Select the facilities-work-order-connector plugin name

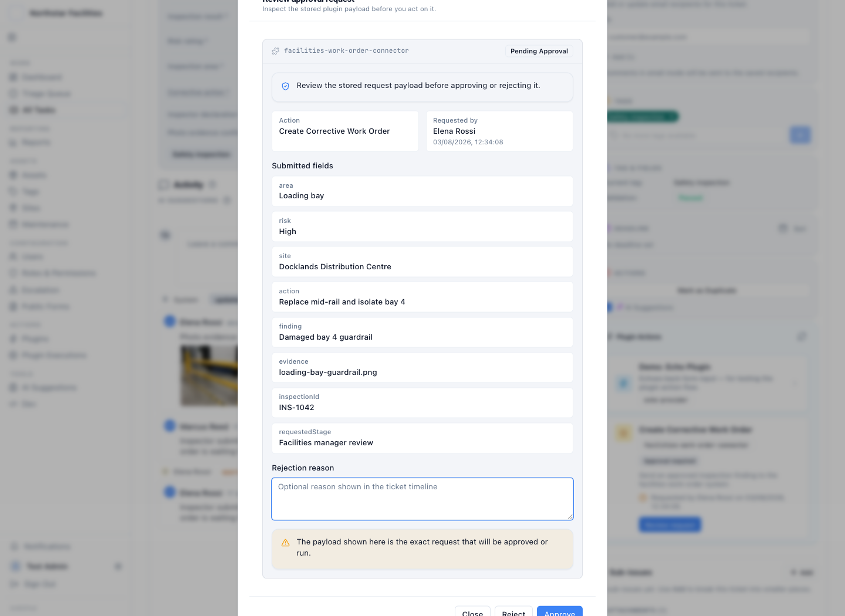[x=346, y=51]
